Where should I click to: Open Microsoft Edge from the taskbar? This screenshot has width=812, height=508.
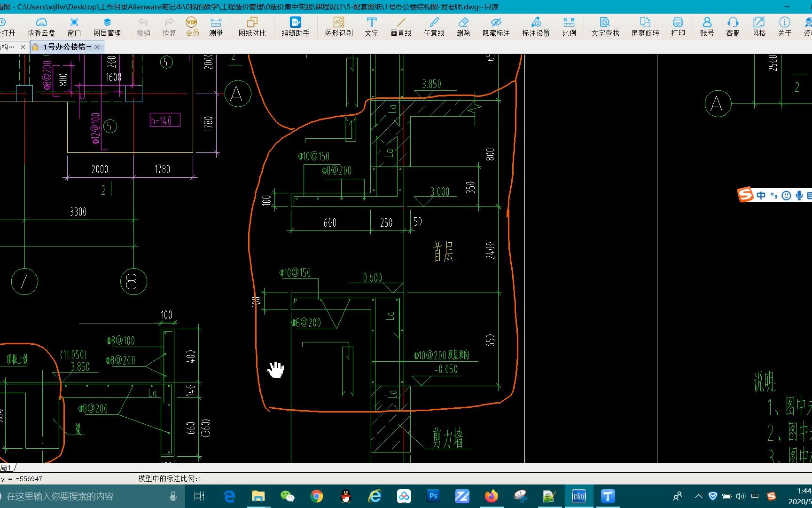pyautogui.click(x=229, y=496)
